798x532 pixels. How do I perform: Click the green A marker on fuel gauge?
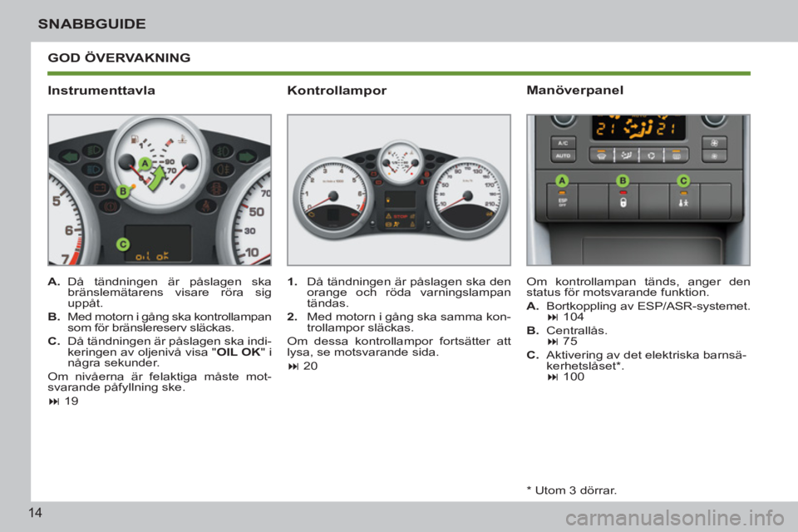tap(145, 164)
